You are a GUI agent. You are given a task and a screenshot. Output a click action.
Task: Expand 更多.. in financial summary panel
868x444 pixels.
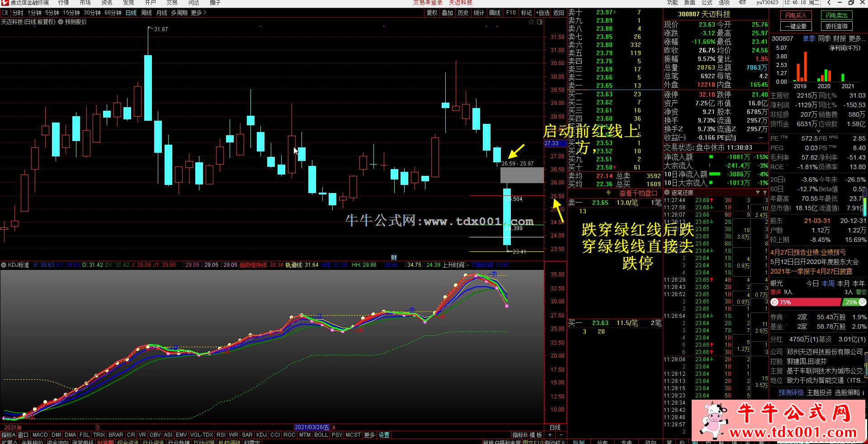[857, 38]
